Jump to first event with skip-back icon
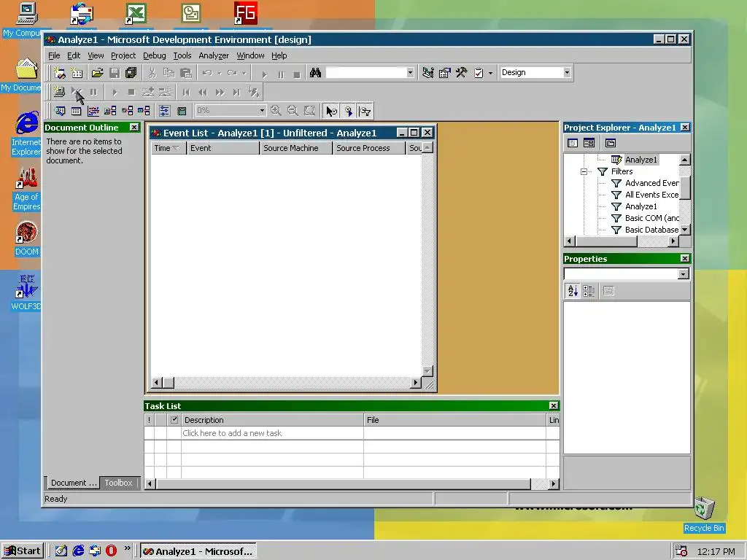This screenshot has height=560, width=747. pyautogui.click(x=186, y=92)
